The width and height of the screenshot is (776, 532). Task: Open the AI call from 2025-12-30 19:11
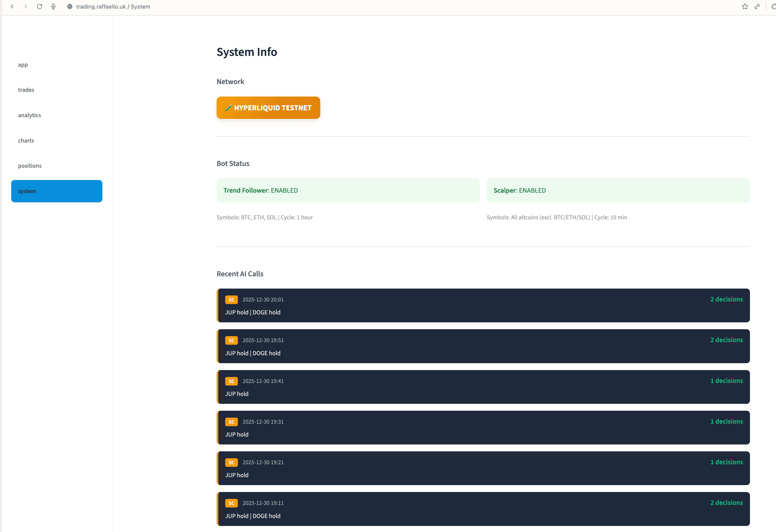click(483, 509)
